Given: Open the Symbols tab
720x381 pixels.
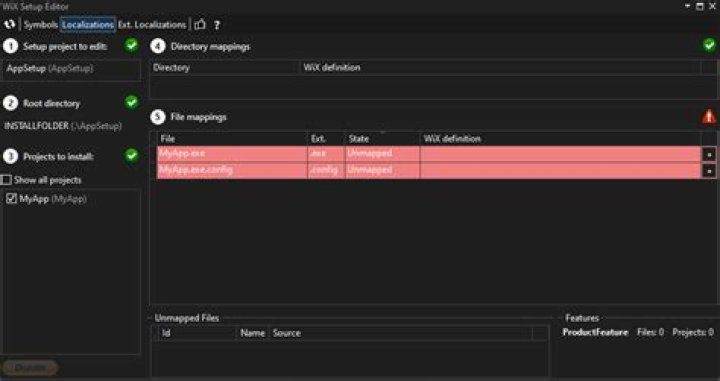Looking at the screenshot, I should coord(40,25).
